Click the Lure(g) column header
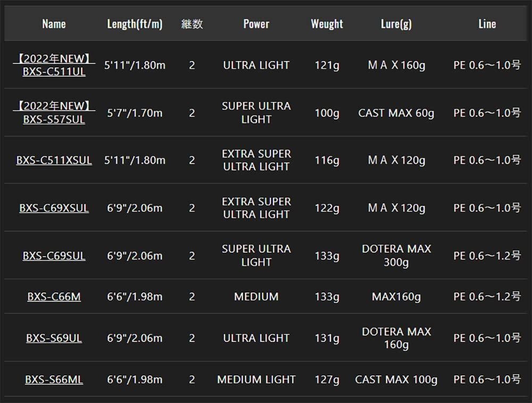Image resolution: width=532 pixels, height=403 pixels. tap(396, 24)
